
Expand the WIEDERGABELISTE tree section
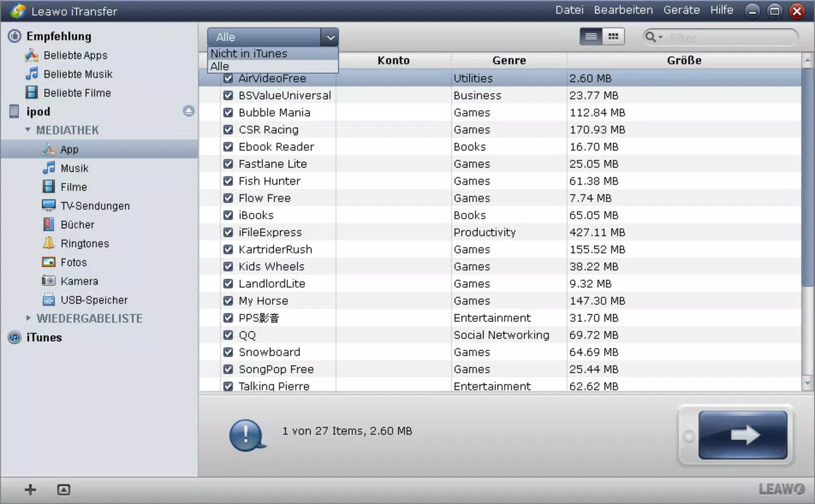coord(28,319)
